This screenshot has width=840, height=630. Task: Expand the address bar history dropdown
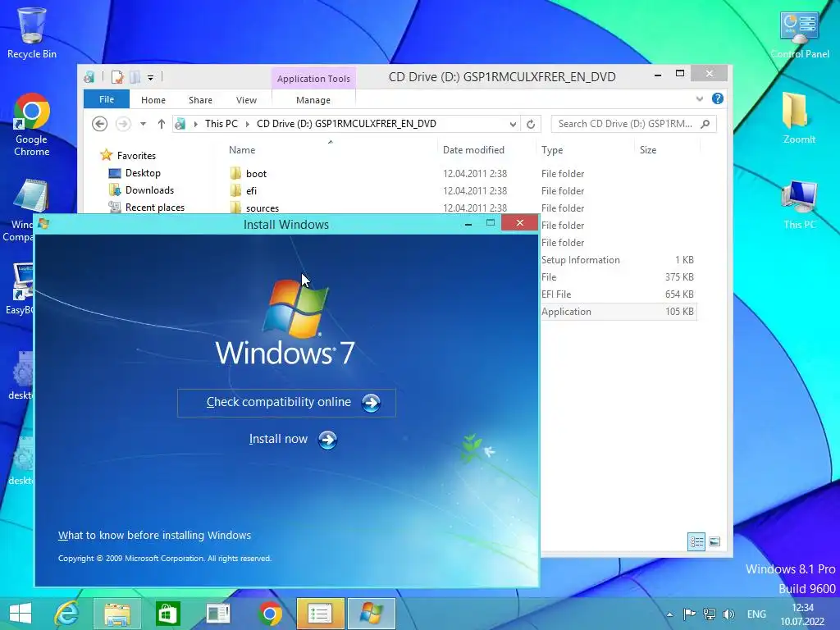tap(513, 125)
